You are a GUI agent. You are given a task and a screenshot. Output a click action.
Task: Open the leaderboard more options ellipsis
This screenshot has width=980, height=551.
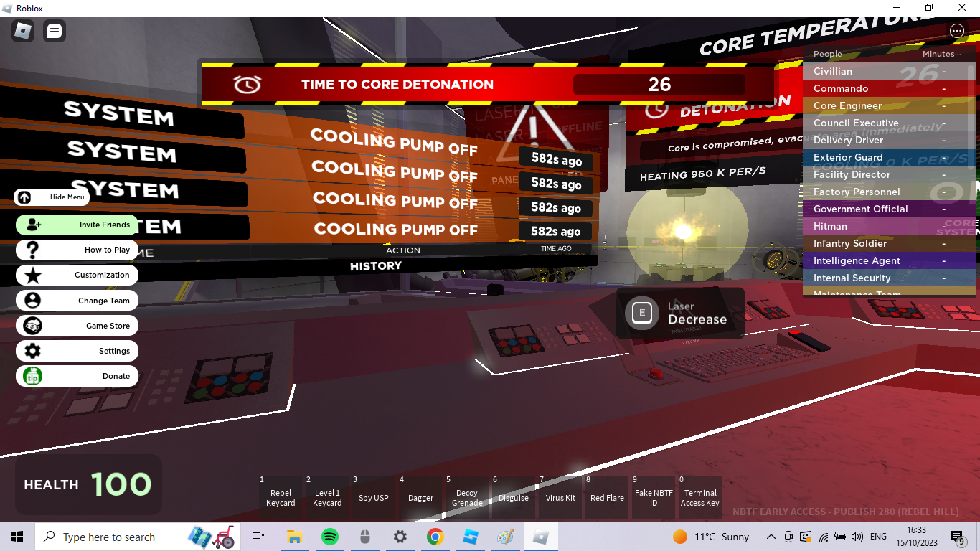[956, 31]
